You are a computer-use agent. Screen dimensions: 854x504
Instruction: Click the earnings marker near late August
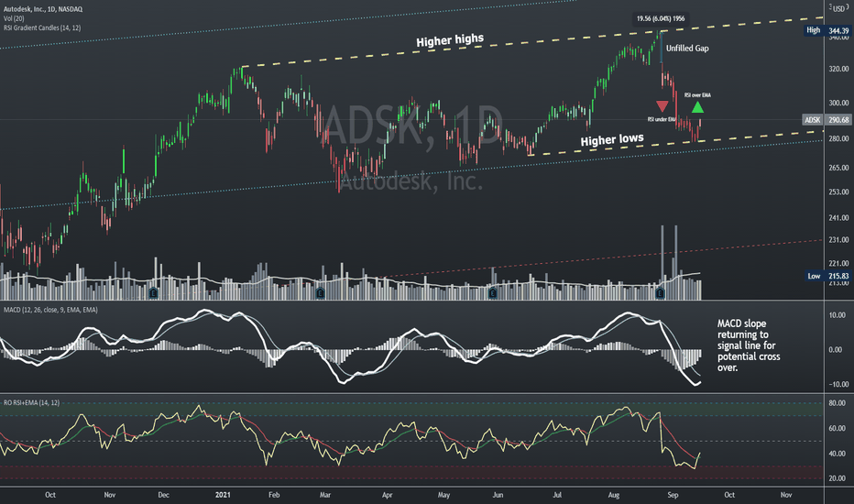(660, 293)
